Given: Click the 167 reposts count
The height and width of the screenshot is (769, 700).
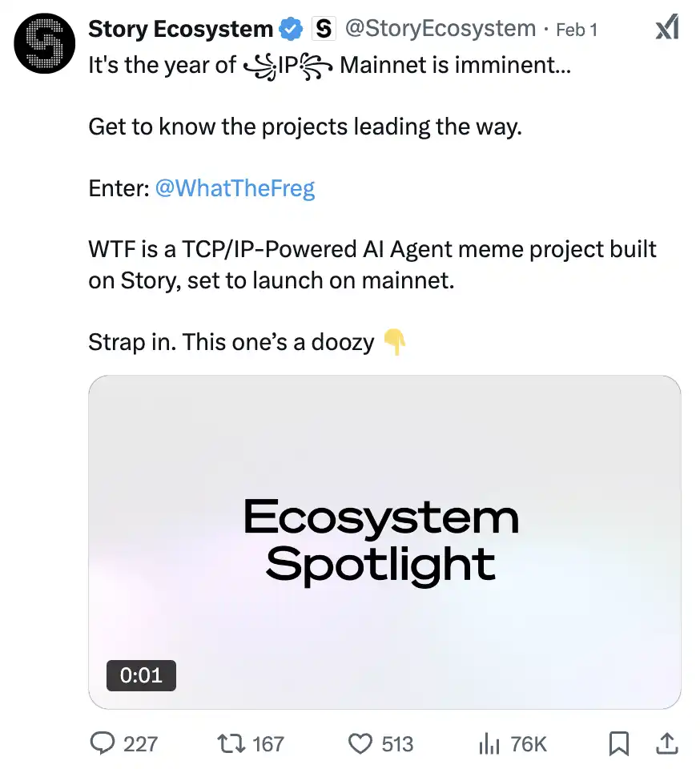Looking at the screenshot, I should [267, 744].
